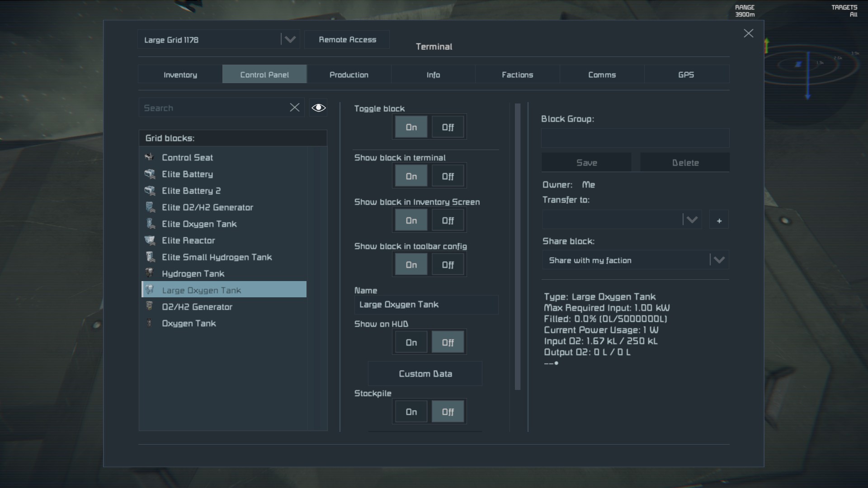Select the Oxygen Tank block icon
The image size is (868, 488).
point(150,323)
